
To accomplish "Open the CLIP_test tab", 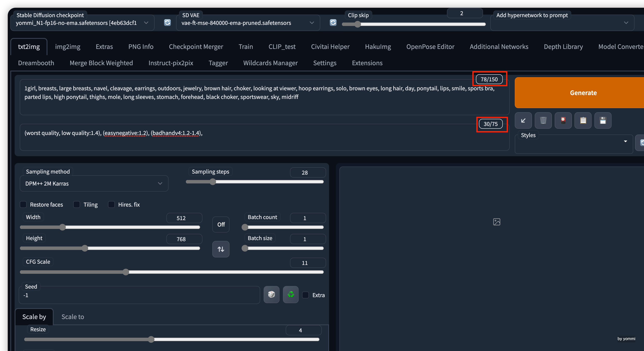I will pos(282,47).
